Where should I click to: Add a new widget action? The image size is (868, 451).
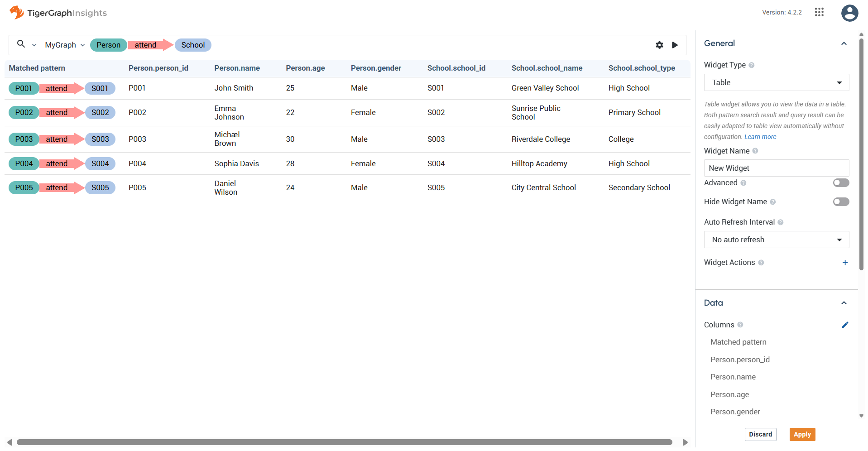click(x=845, y=263)
